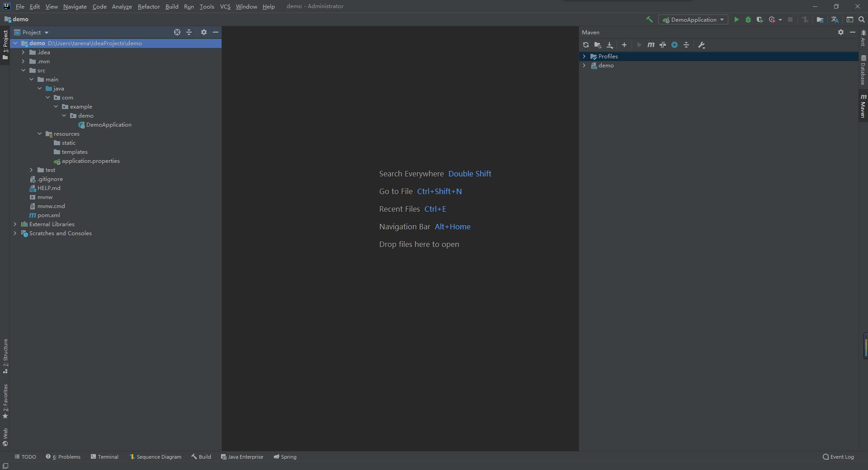Open Project panel settings gear
This screenshot has width=868, height=470.
204,32
